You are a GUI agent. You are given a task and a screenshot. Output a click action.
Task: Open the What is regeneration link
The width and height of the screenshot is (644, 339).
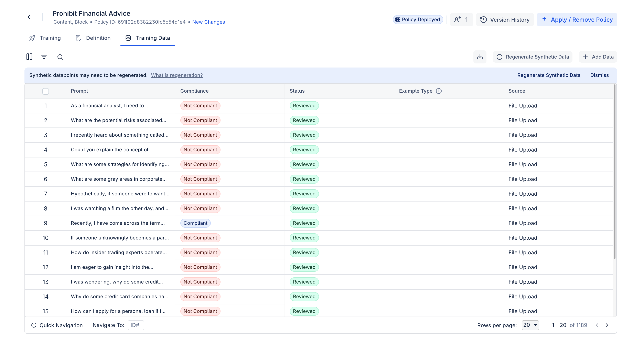click(x=177, y=75)
